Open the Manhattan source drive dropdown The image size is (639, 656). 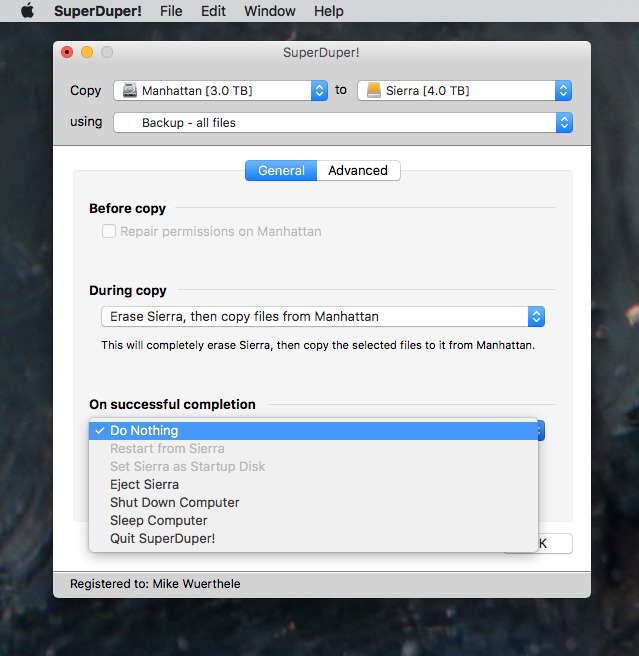click(220, 90)
